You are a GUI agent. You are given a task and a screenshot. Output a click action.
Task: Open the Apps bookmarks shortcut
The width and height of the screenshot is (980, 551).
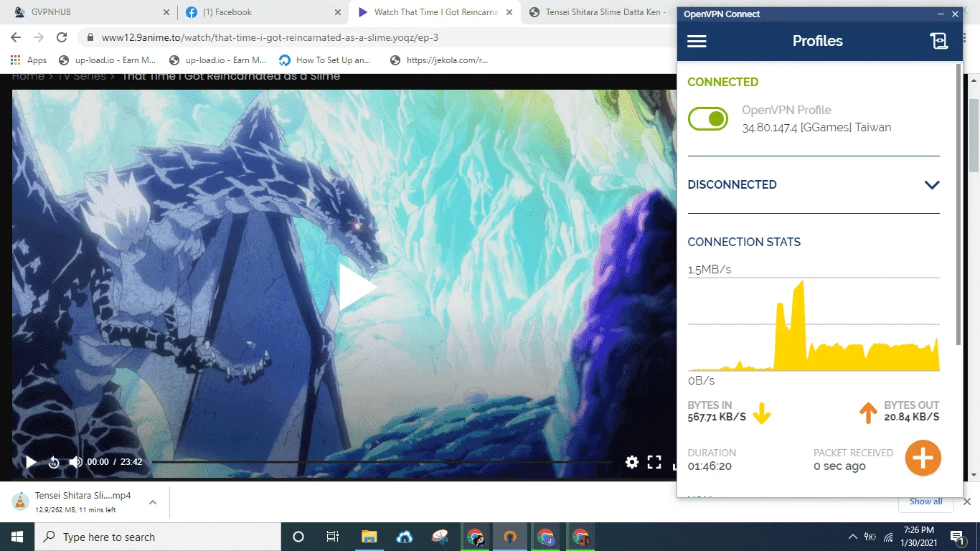click(28, 60)
